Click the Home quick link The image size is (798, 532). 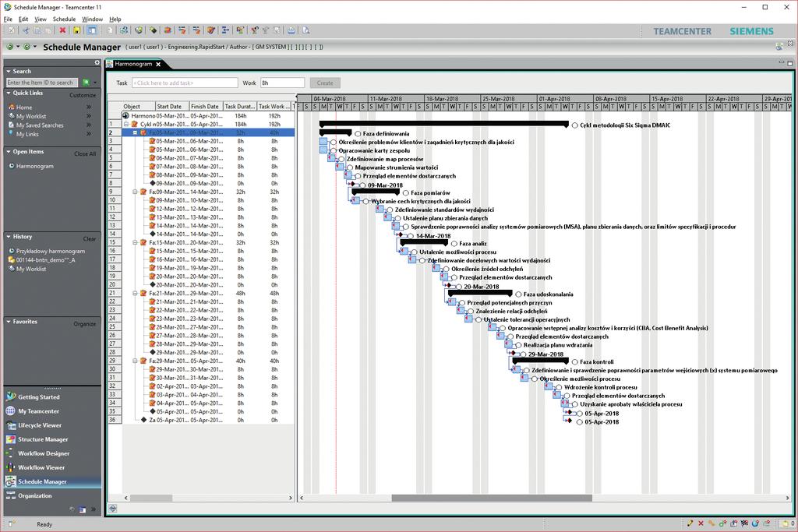click(x=24, y=107)
